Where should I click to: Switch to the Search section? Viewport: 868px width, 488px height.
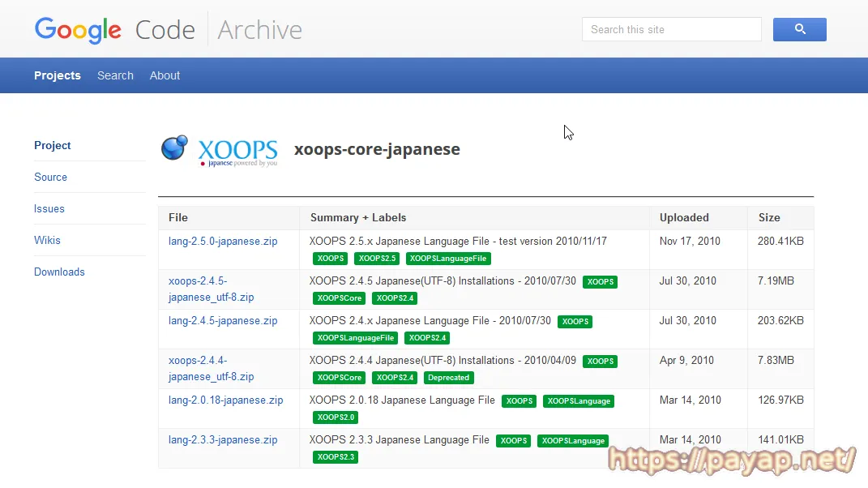click(115, 75)
